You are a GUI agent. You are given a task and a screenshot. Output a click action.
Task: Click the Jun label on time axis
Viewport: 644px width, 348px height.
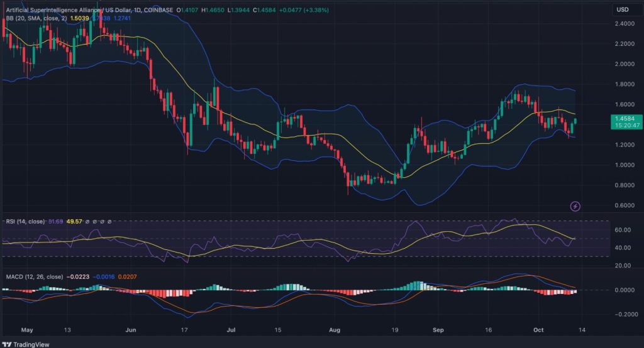tap(131, 330)
